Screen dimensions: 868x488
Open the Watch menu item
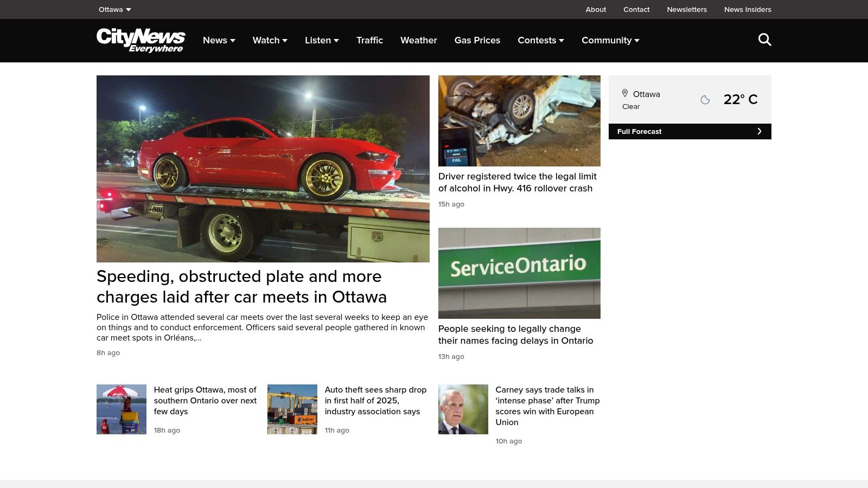[x=270, y=40]
